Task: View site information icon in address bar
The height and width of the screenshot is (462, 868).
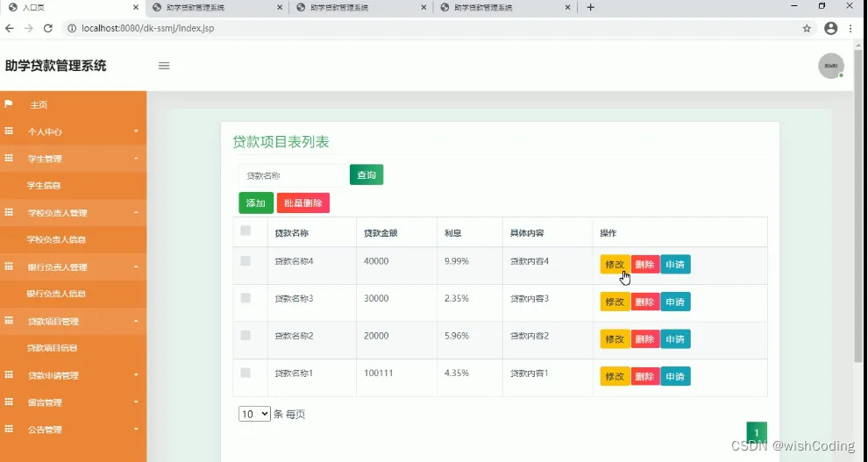Action: click(71, 28)
